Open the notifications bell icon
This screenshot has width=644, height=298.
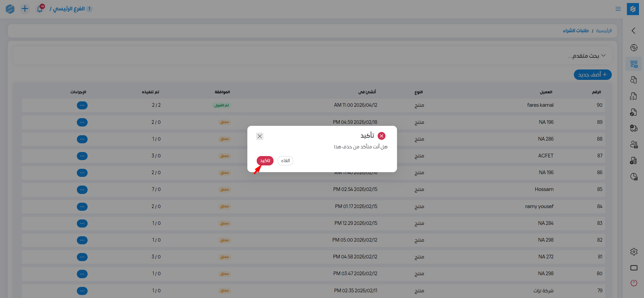click(x=40, y=9)
